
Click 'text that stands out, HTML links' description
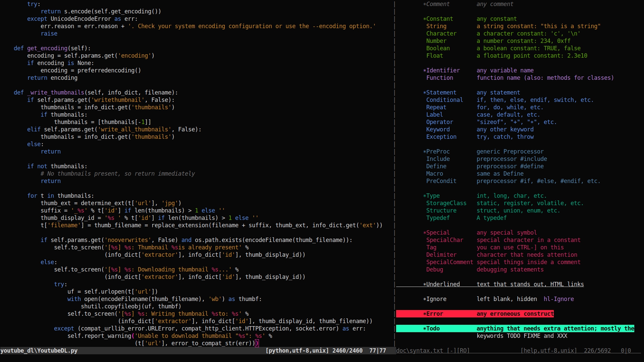530,284
